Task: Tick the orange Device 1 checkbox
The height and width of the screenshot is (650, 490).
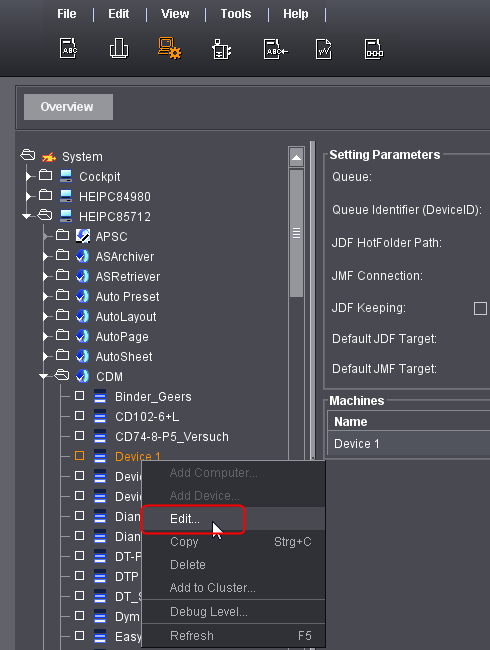Action: (80, 456)
